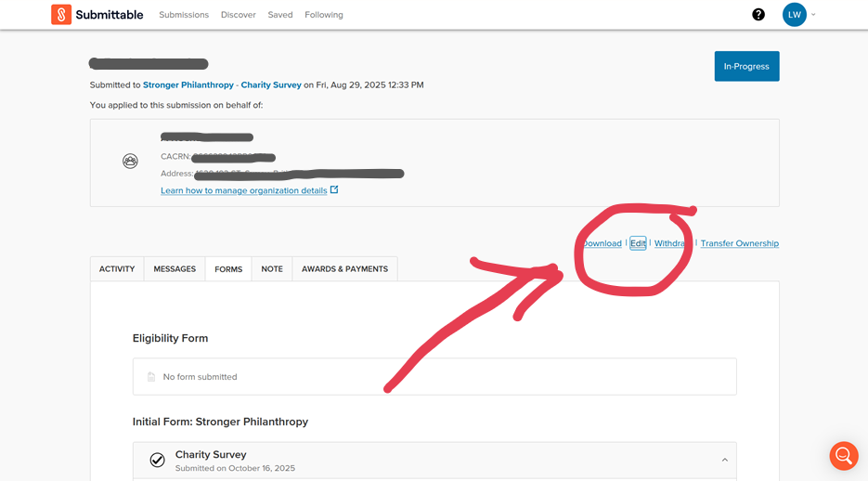Click the LW user avatar

pyautogui.click(x=794, y=15)
